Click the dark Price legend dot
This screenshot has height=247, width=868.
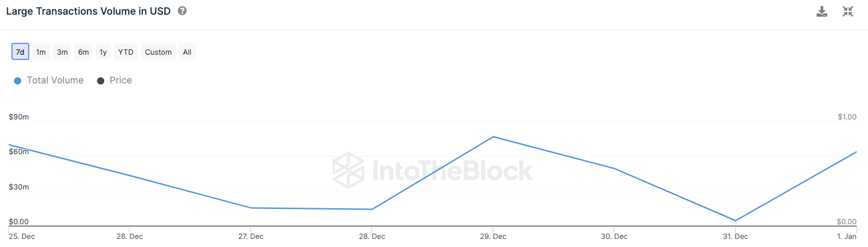(101, 81)
